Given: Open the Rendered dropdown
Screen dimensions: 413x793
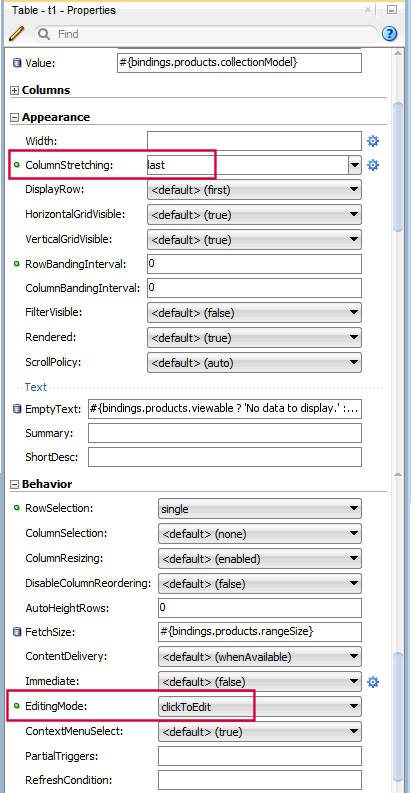Looking at the screenshot, I should pos(254,338).
